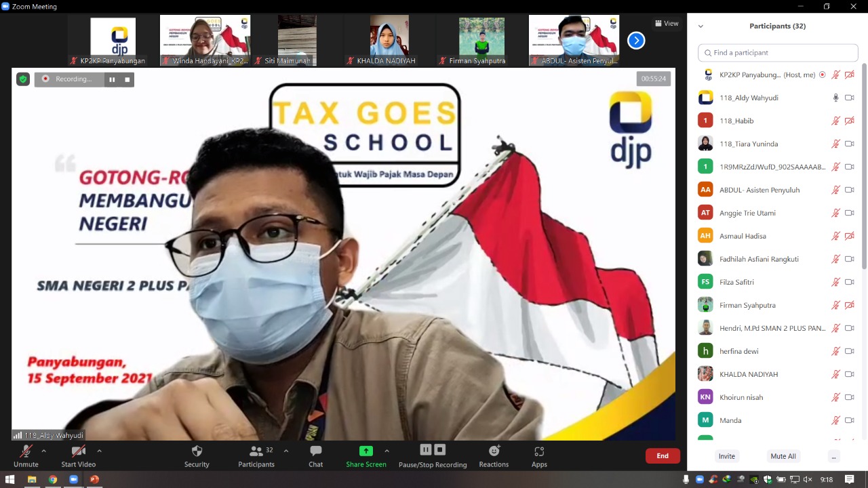Show next video thumbnails with blue arrow

click(x=635, y=41)
